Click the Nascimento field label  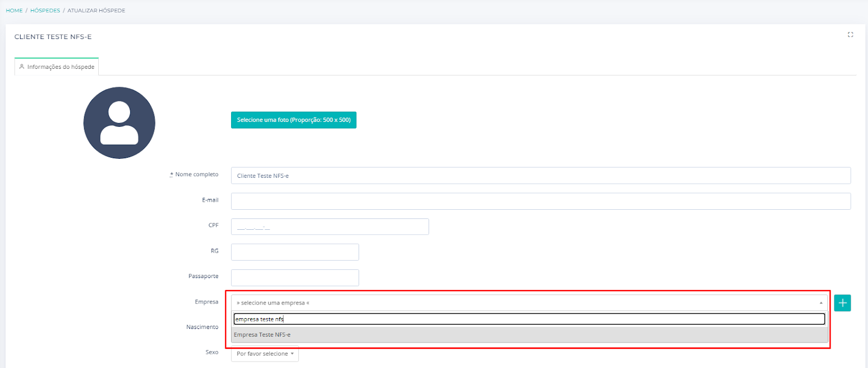(202, 327)
